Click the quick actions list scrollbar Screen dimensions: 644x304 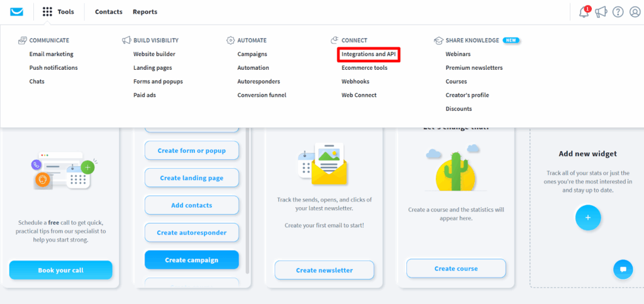(x=247, y=201)
